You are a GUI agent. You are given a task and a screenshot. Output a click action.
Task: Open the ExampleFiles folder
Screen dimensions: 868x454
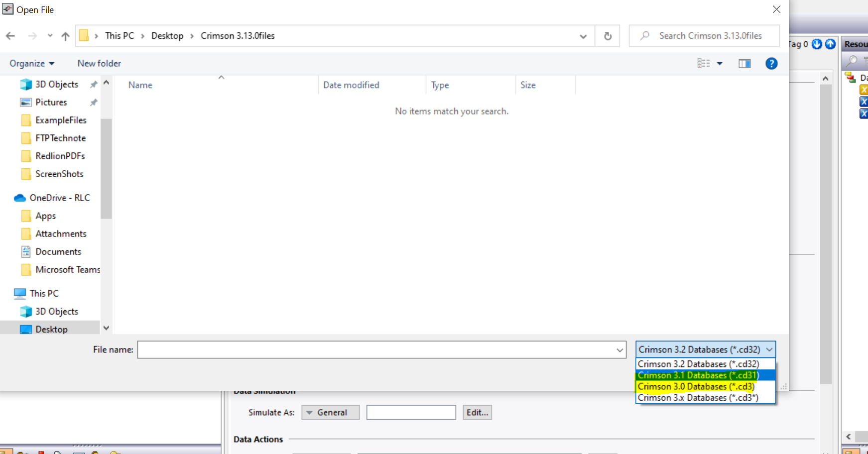(61, 120)
